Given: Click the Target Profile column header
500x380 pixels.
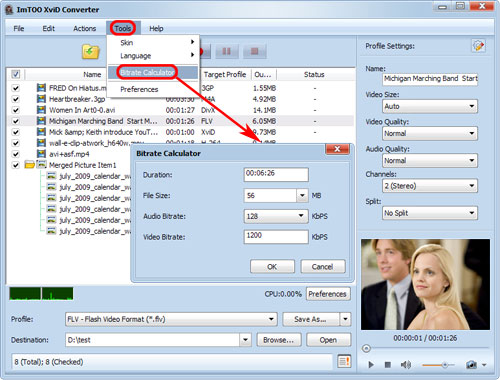Looking at the screenshot, I should click(225, 74).
